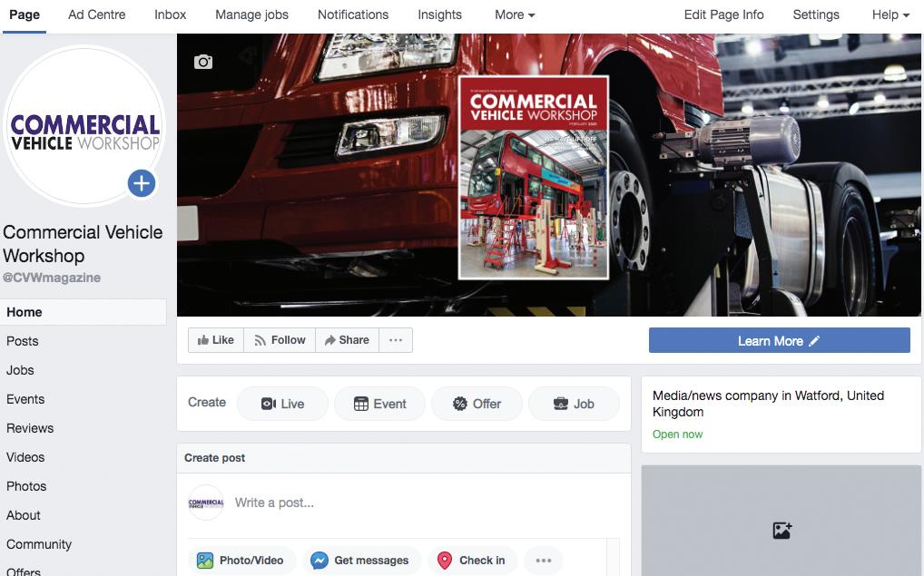This screenshot has height=576, width=924.
Task: Open the three-dots menu beside Share
Action: 396,340
